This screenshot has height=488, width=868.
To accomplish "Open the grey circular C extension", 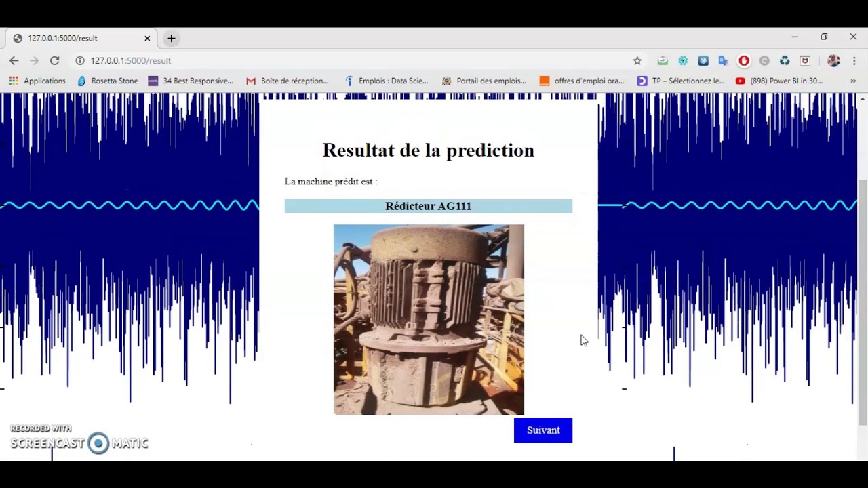I will [764, 60].
